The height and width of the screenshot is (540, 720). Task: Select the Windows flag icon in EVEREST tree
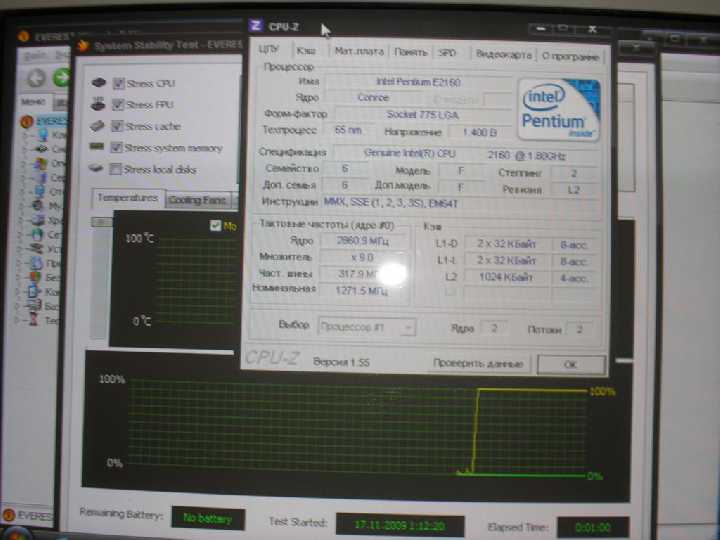click(40, 163)
